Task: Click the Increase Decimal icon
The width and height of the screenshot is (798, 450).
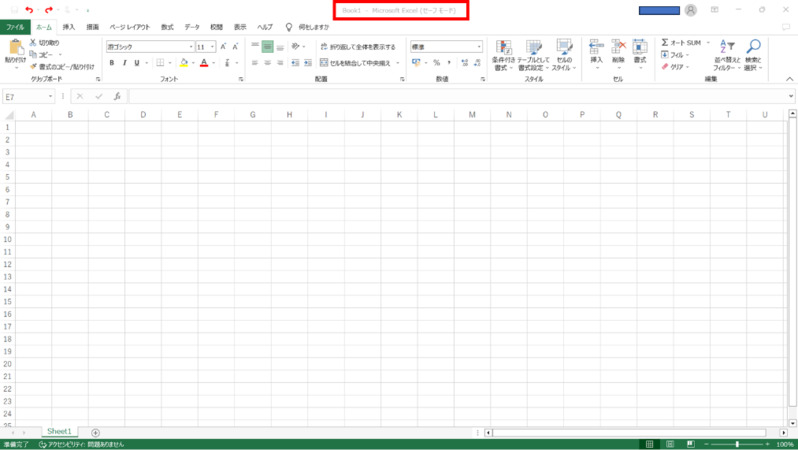Action: point(464,63)
